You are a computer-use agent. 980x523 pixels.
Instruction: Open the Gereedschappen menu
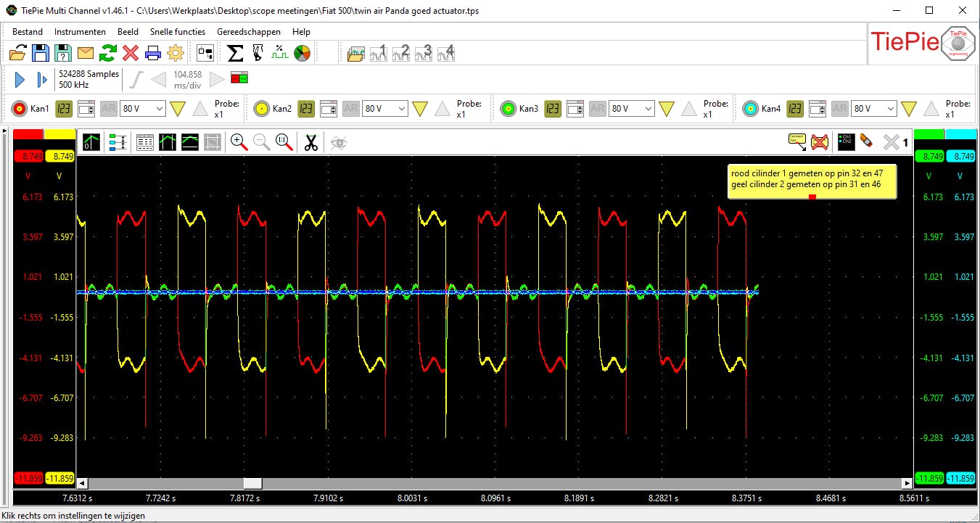tap(247, 32)
